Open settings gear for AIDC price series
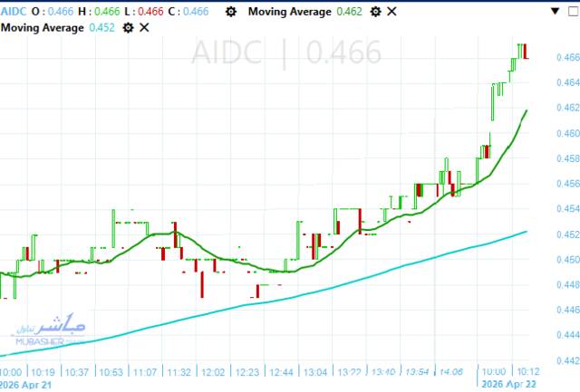580x392 pixels. 231,11
